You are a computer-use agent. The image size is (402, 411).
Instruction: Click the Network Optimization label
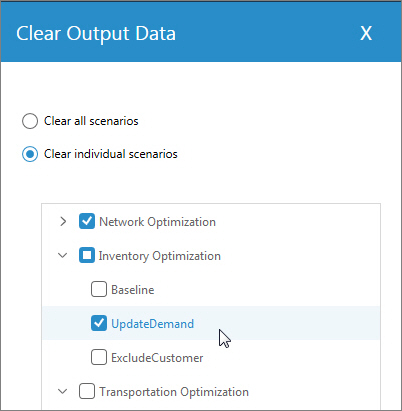(157, 222)
